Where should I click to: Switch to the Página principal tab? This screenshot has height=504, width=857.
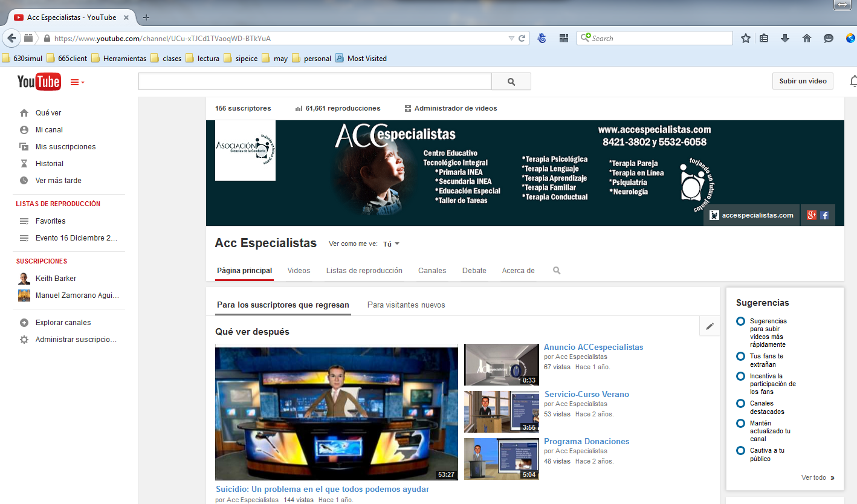(x=245, y=271)
